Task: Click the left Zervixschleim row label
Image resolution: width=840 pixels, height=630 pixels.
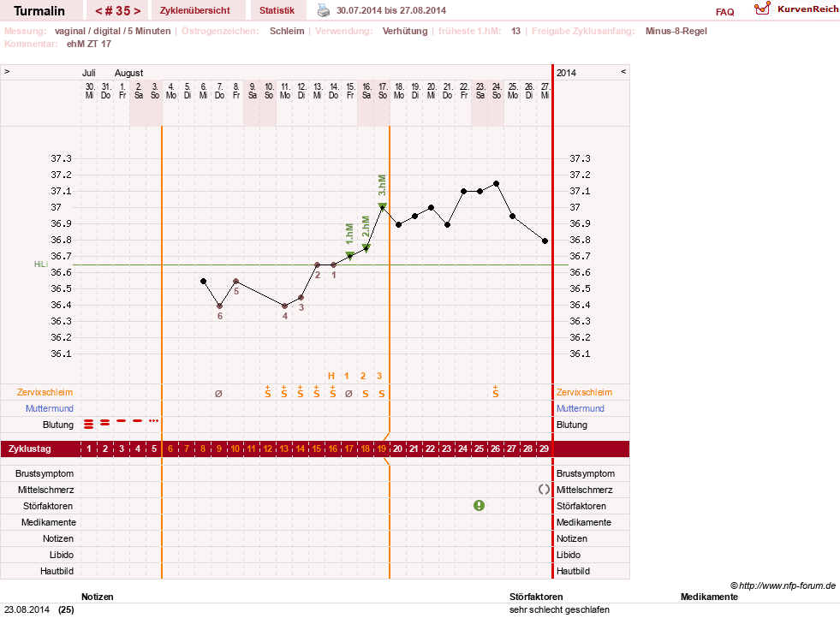Action: (x=45, y=392)
